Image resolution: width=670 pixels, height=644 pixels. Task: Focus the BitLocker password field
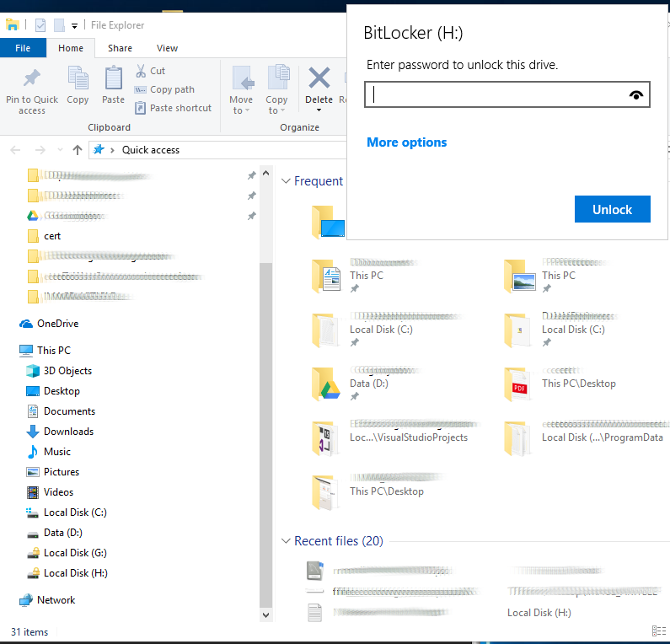coord(507,94)
